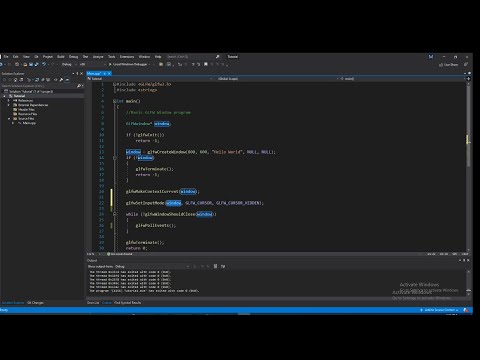Click the Output panel scrollbar

468,282
